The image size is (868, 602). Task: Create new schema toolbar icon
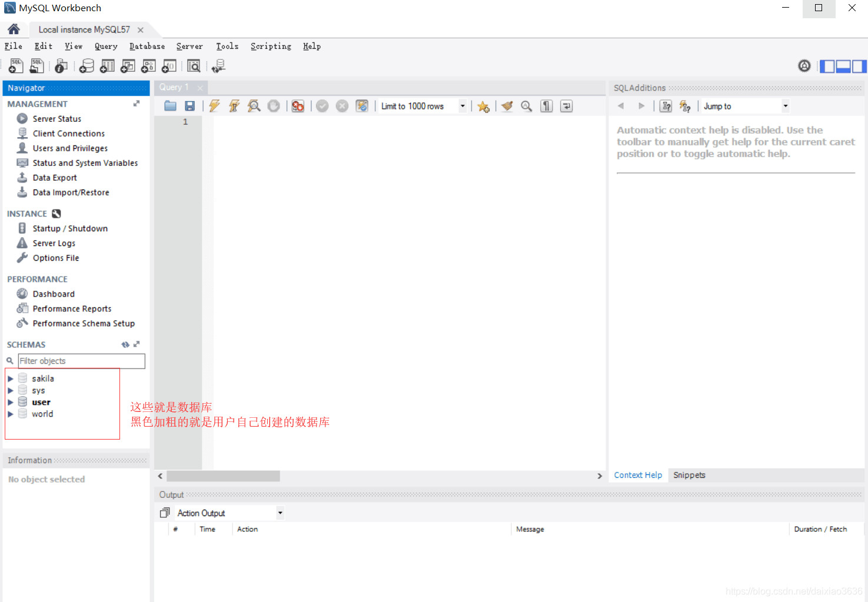(87, 66)
